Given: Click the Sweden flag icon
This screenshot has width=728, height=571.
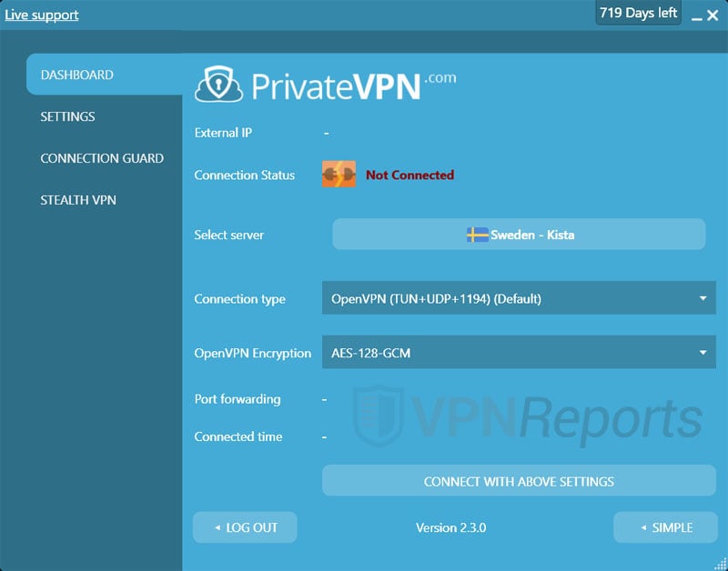Looking at the screenshot, I should click(x=477, y=235).
